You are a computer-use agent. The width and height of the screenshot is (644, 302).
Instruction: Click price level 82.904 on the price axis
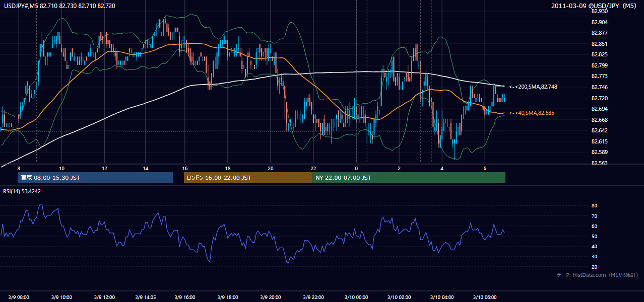tap(600, 22)
